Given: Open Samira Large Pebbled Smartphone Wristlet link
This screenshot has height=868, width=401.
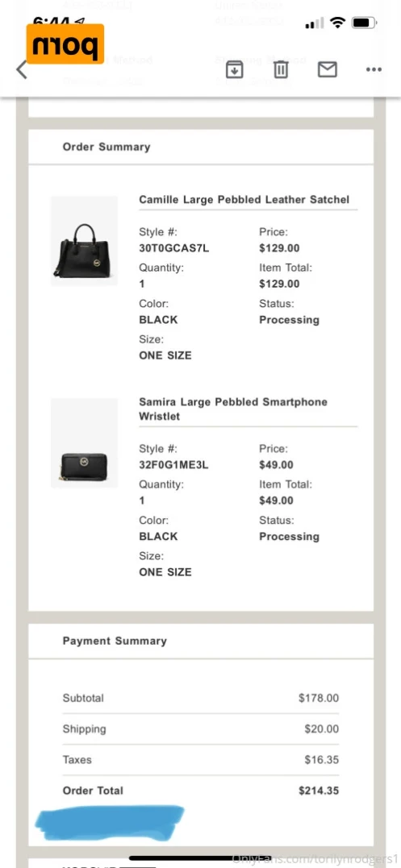Looking at the screenshot, I should pos(233,409).
